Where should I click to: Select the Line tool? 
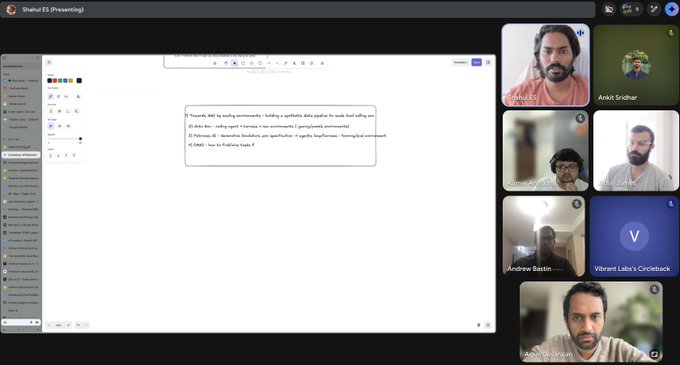click(277, 63)
